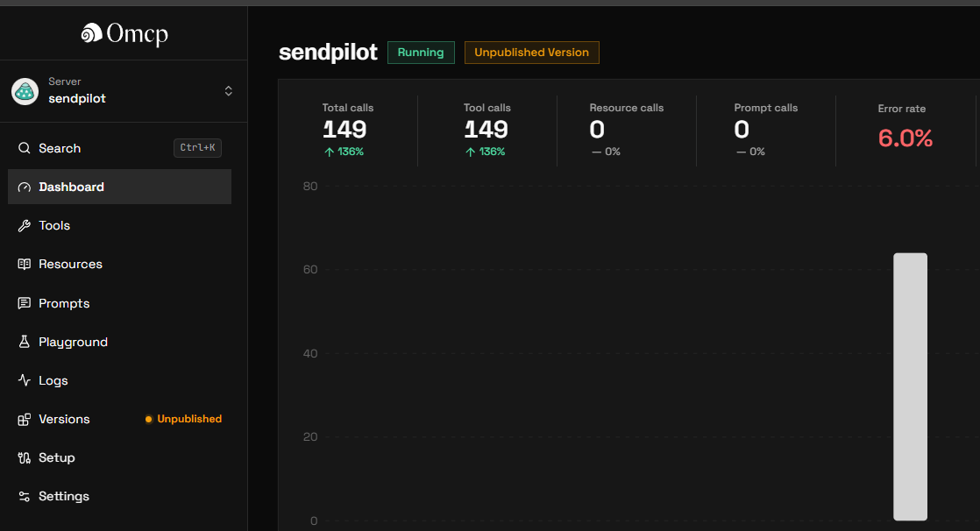This screenshot has width=980, height=531.
Task: Click the 20 y-axis label
Action: click(310, 436)
